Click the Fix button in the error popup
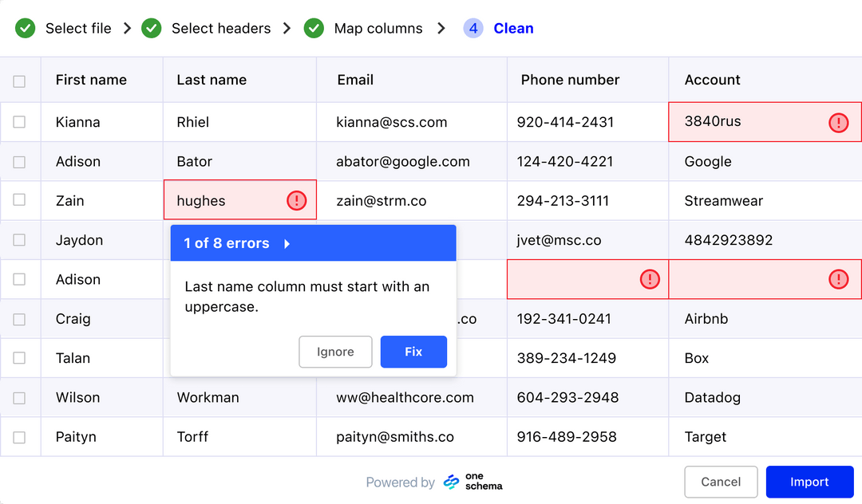This screenshot has height=504, width=862. click(413, 352)
